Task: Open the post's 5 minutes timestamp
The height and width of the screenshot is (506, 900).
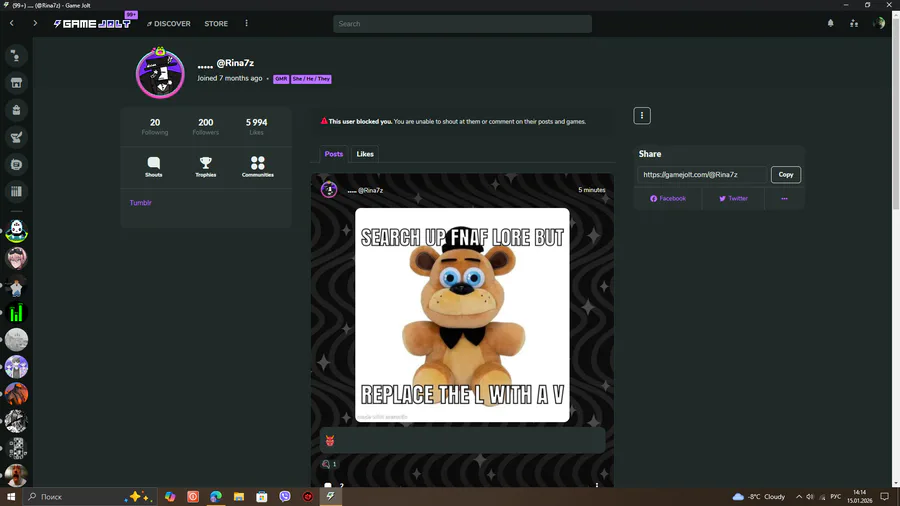Action: 592,190
